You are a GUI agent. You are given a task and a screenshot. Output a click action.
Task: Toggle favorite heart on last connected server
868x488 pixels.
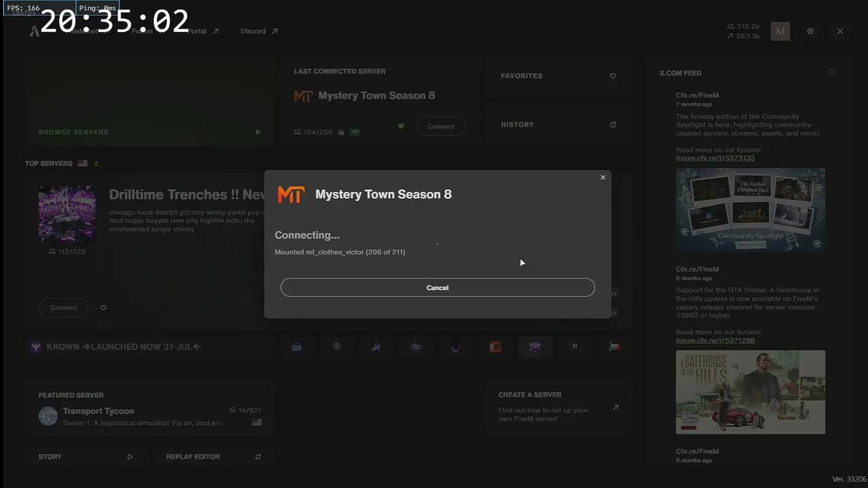pos(401,126)
